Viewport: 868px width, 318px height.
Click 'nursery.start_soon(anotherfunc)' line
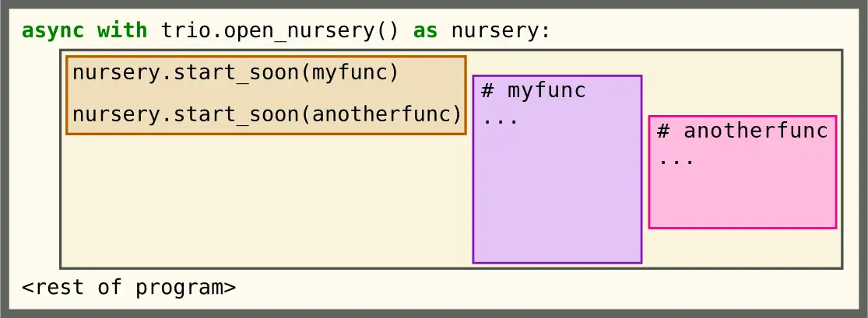click(267, 114)
